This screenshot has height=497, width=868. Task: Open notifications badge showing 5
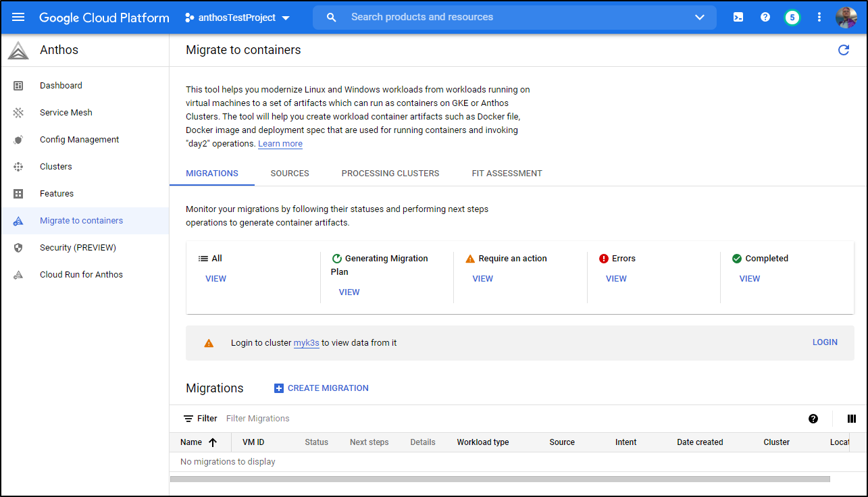(x=792, y=17)
